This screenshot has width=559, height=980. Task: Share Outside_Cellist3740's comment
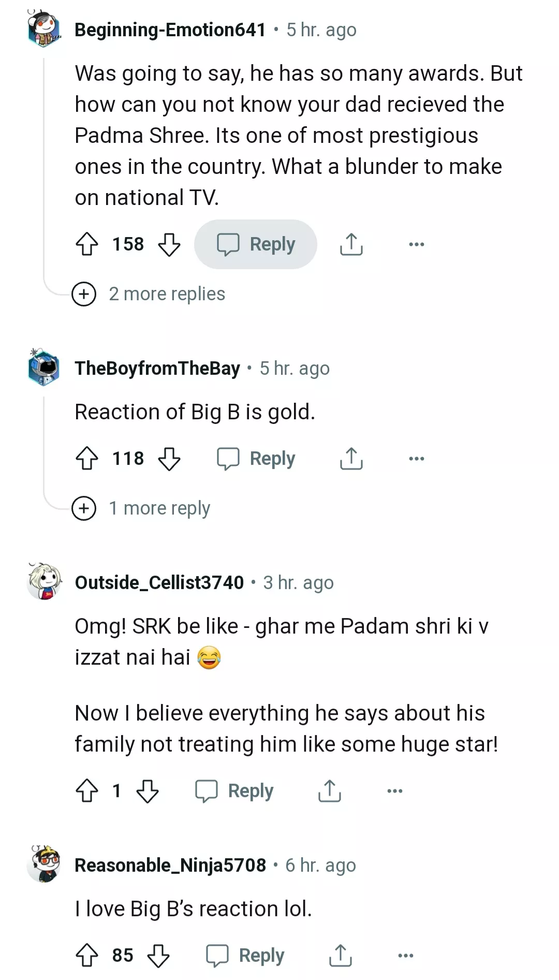[x=330, y=791]
